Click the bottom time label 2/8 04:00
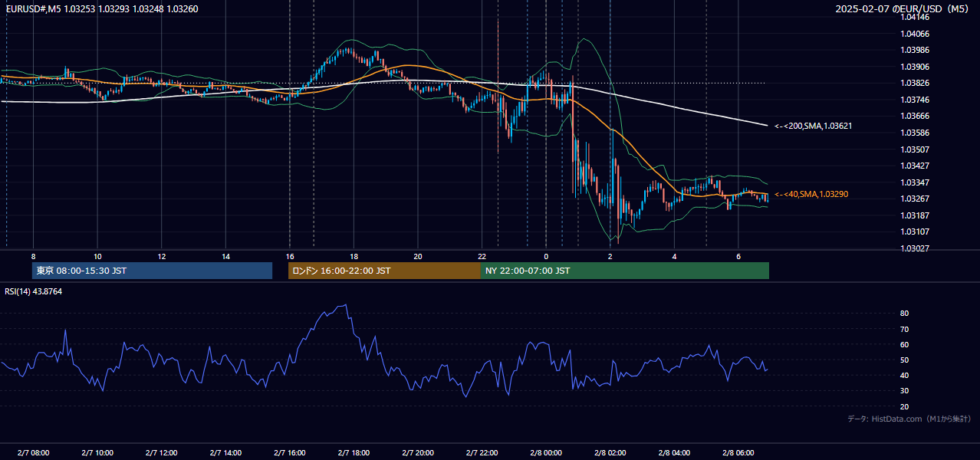The width and height of the screenshot is (980, 460). click(674, 453)
